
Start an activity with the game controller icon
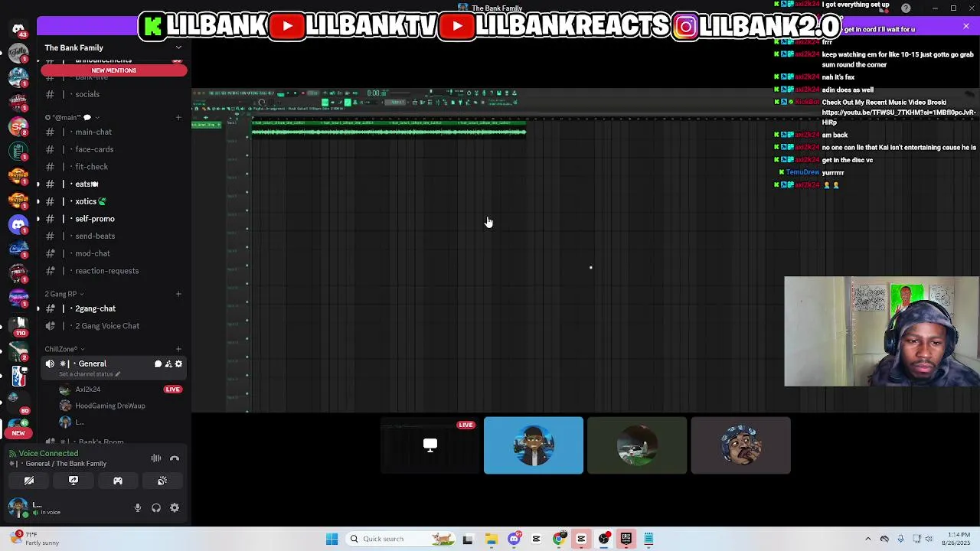[x=118, y=481]
